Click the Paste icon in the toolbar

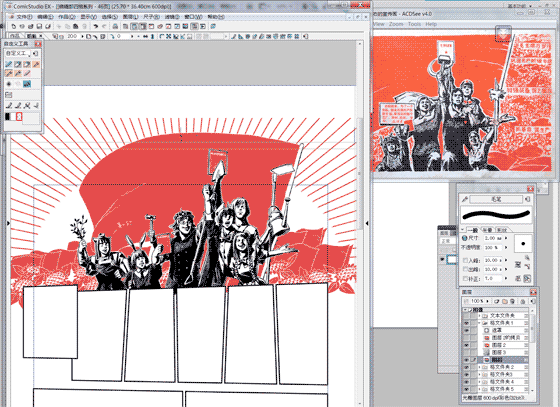[x=76, y=26]
